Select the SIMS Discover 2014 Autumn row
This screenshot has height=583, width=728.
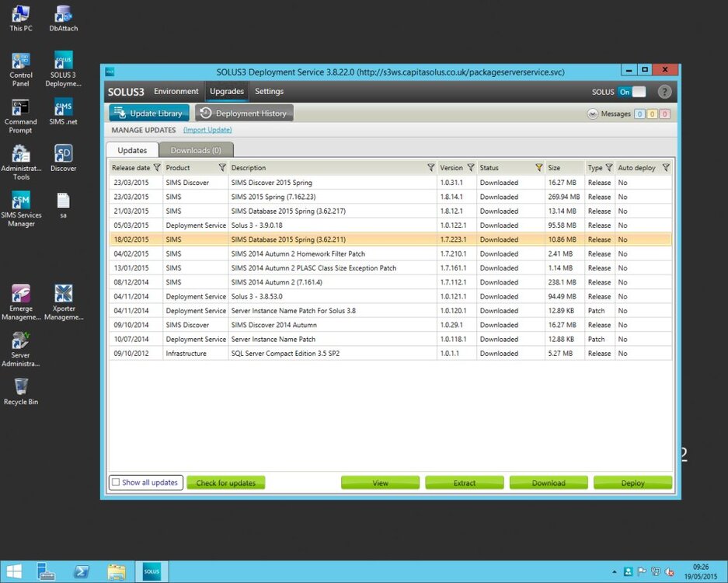click(391, 325)
